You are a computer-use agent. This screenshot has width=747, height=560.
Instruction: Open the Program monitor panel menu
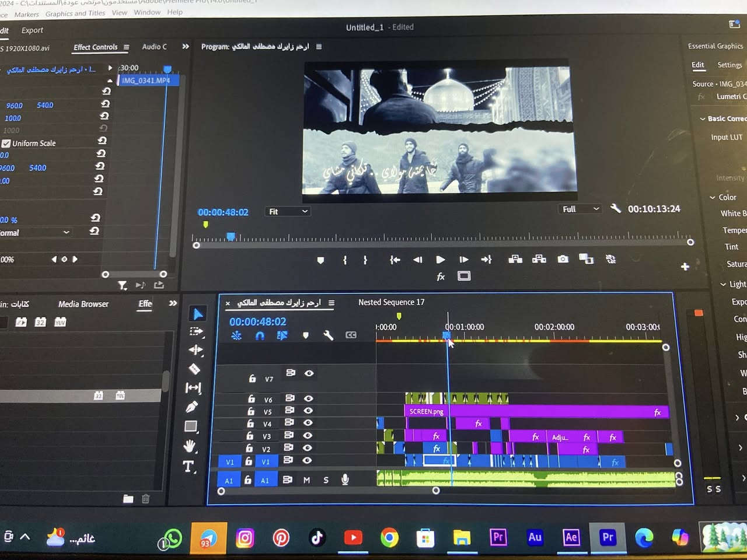pos(319,47)
